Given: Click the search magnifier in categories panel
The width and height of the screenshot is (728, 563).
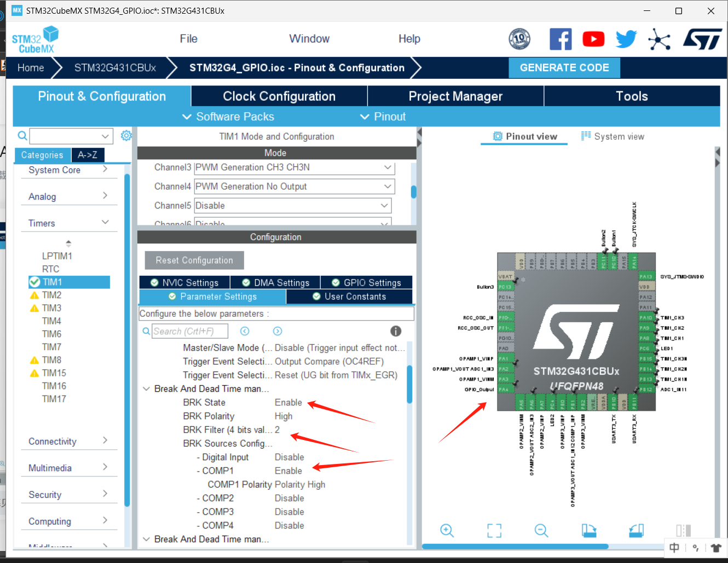Looking at the screenshot, I should coord(22,136).
